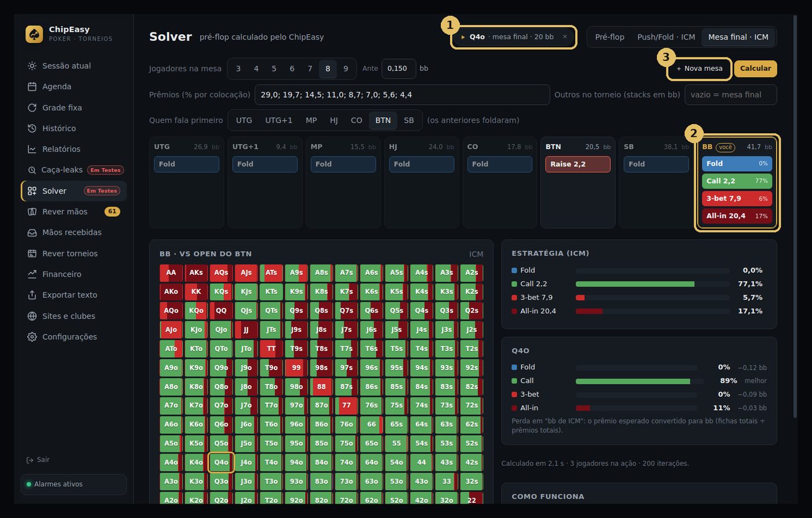Click the Solver grid icon in sidebar
Viewport: 812px width, 518px height.
click(32, 191)
